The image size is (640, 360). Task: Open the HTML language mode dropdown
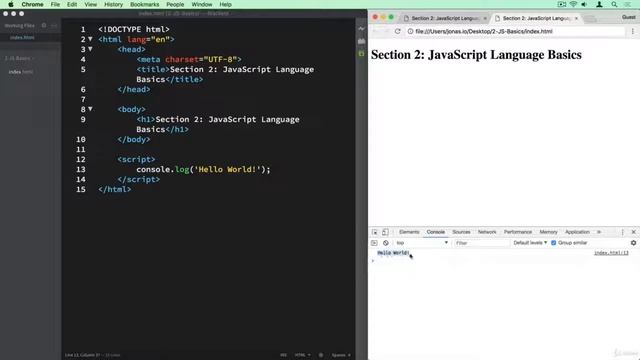pos(302,355)
